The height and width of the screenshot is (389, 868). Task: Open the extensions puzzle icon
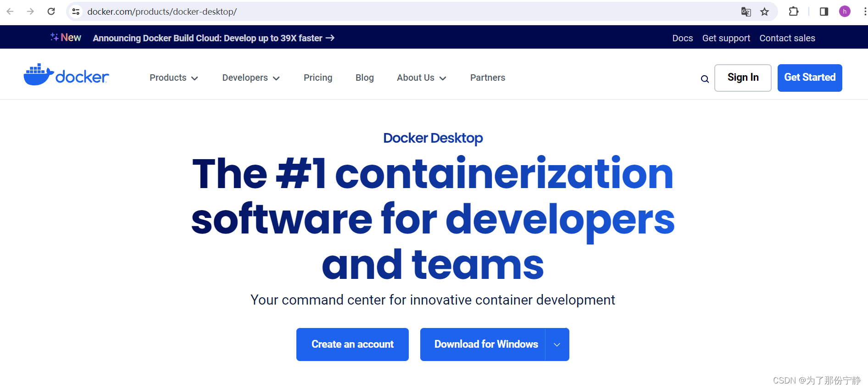793,11
